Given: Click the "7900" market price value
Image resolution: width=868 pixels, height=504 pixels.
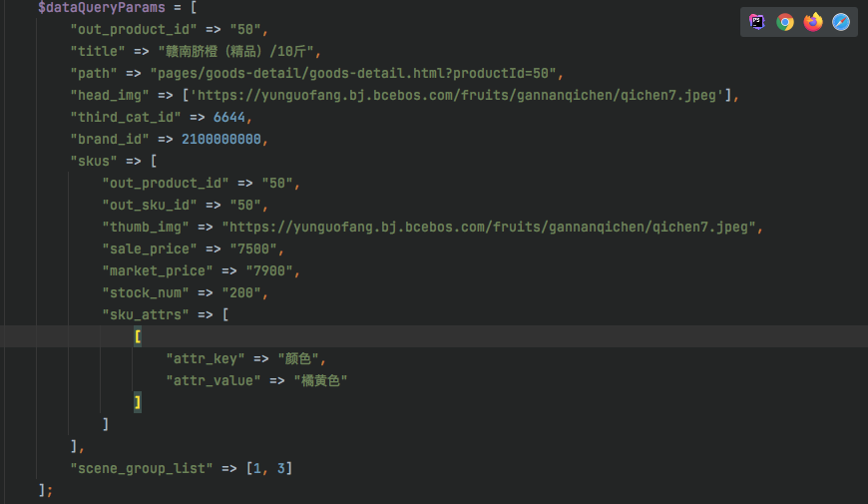Looking at the screenshot, I should tap(269, 270).
